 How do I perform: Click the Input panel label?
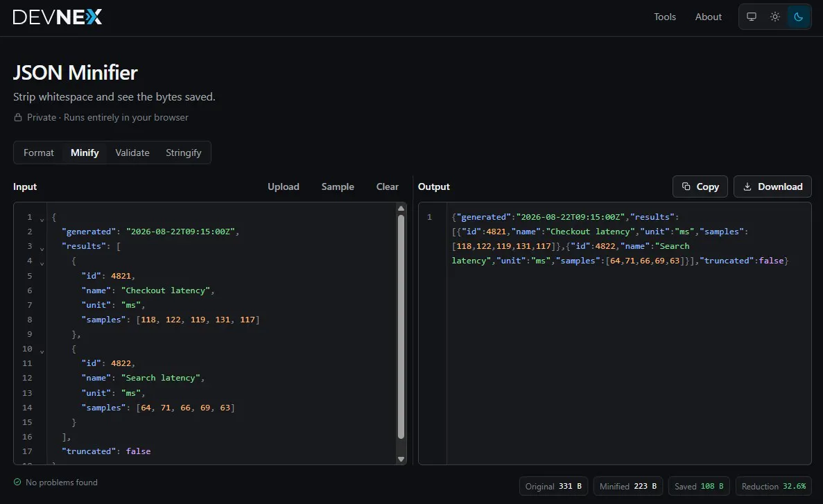coord(25,187)
